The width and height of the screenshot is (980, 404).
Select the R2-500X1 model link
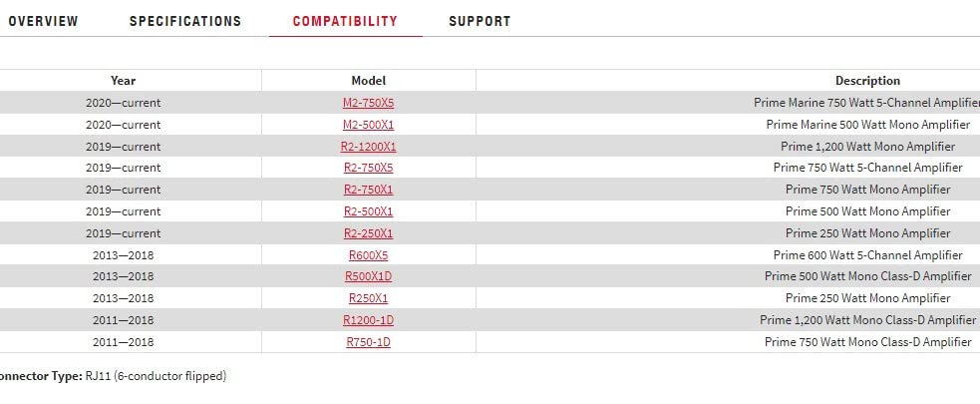tap(368, 211)
